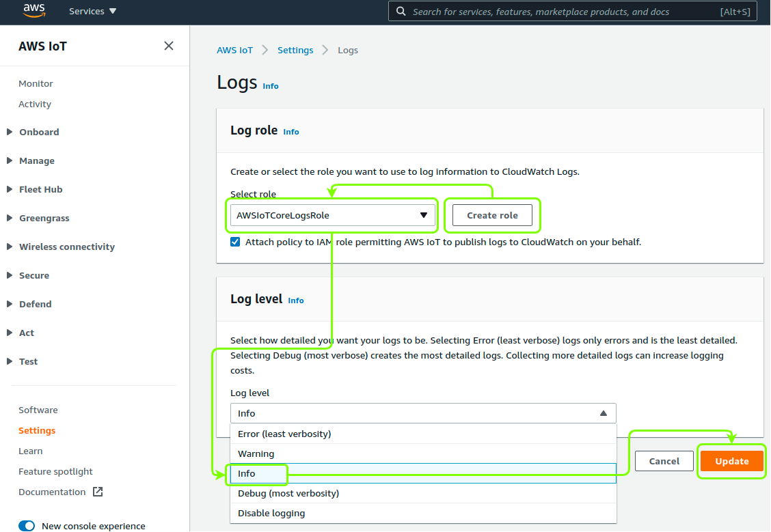Toggle the New console experience switch
This screenshot has height=532, width=771.
(27, 526)
